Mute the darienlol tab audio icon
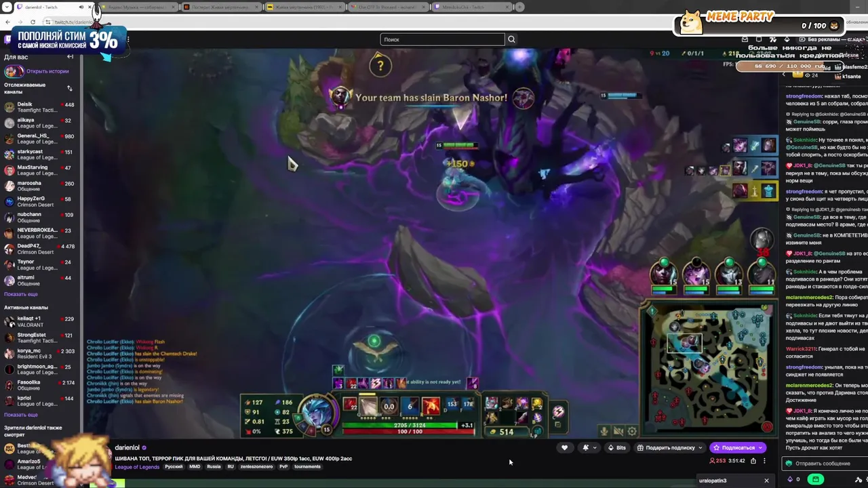 coord(81,7)
